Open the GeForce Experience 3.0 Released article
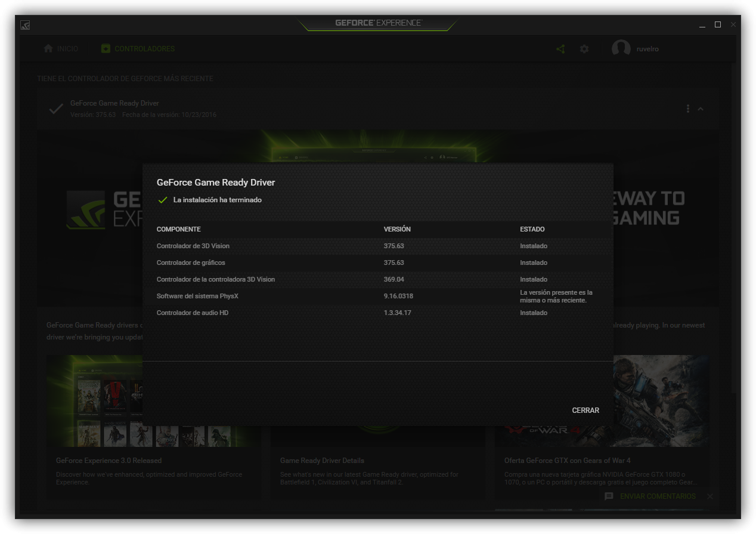 coord(109,461)
